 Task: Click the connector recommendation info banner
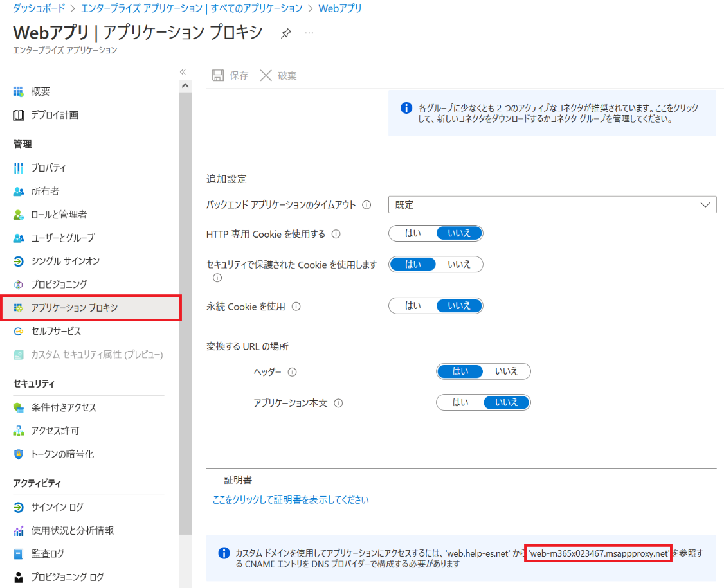(552, 114)
